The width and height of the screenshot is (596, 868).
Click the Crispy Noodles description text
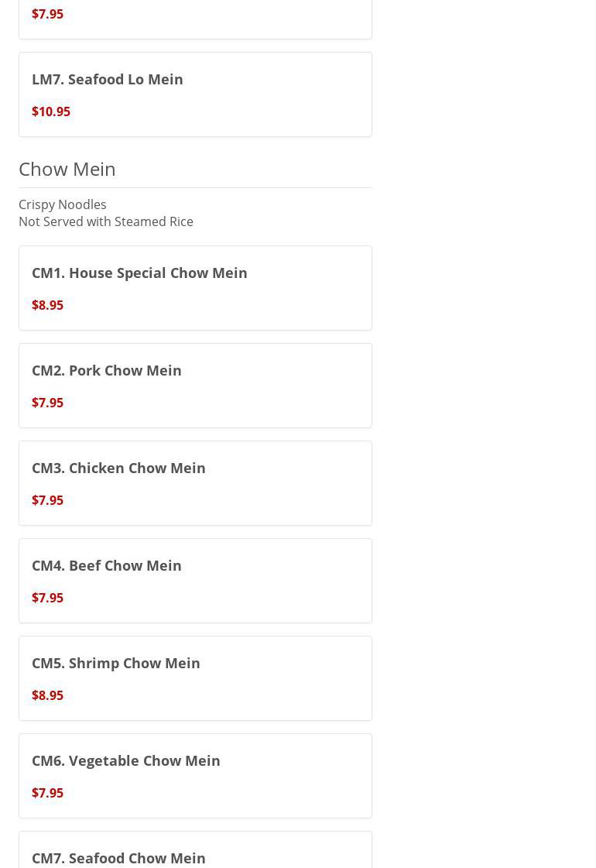[x=63, y=204]
